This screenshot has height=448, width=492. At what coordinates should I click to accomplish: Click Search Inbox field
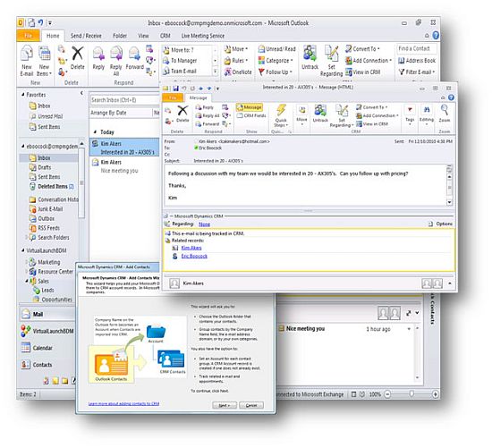pyautogui.click(x=125, y=100)
